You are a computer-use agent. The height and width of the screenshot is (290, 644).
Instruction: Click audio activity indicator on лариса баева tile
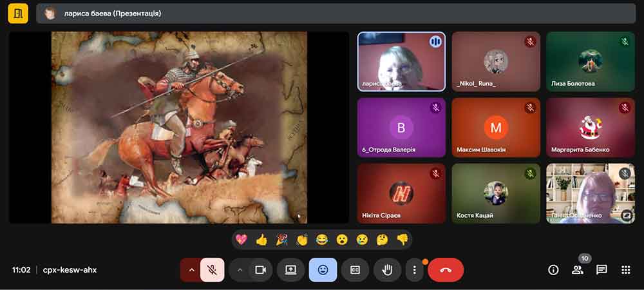(x=435, y=41)
